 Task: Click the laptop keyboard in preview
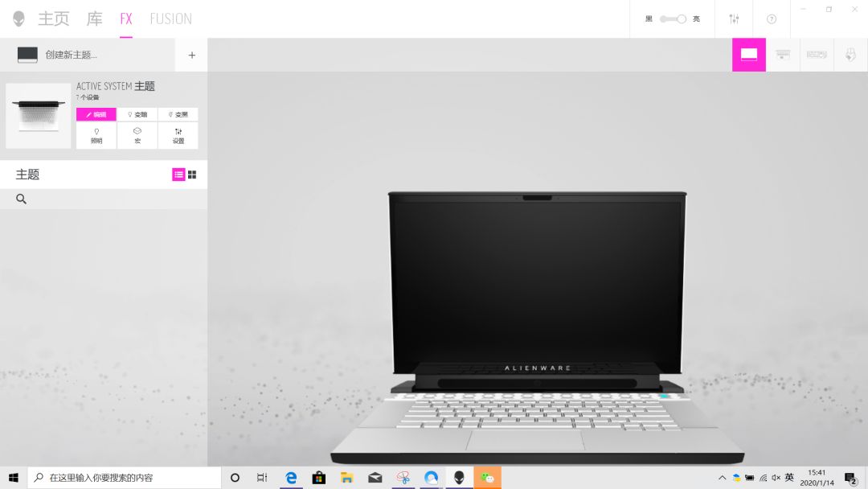(x=538, y=413)
